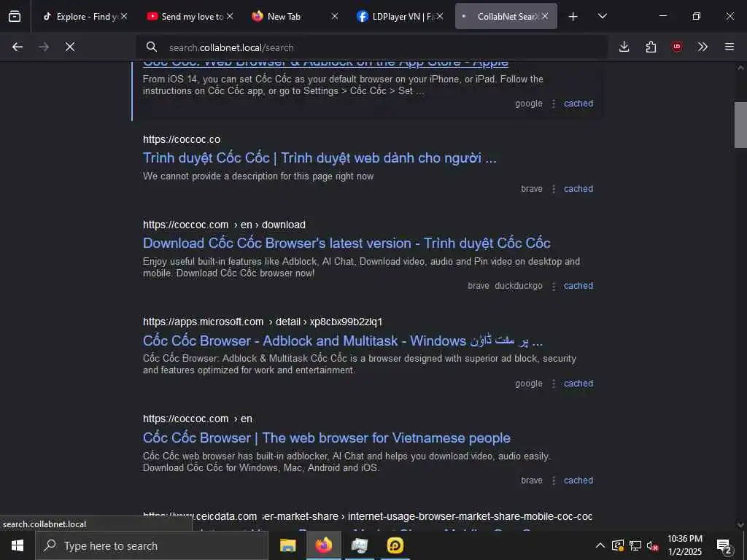Open Cốc Cốc Browser web browser for Vietnamese link
Screen dimensions: 747x560
click(327, 438)
